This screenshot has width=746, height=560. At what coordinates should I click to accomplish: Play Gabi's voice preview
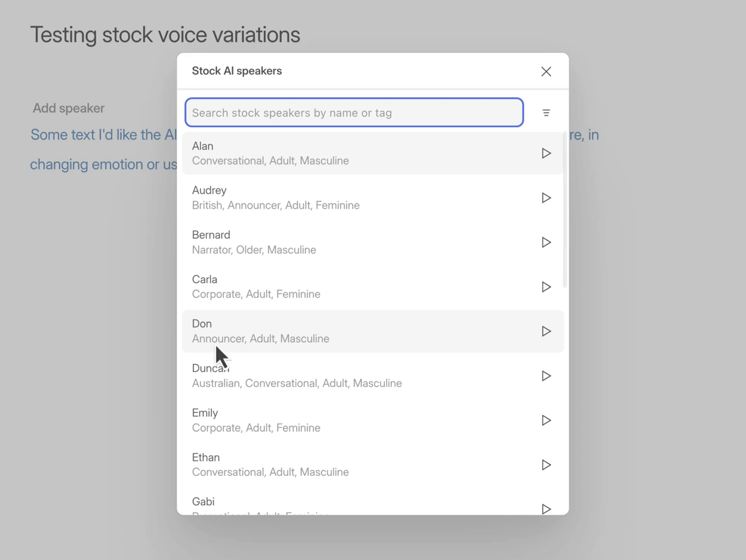click(546, 509)
